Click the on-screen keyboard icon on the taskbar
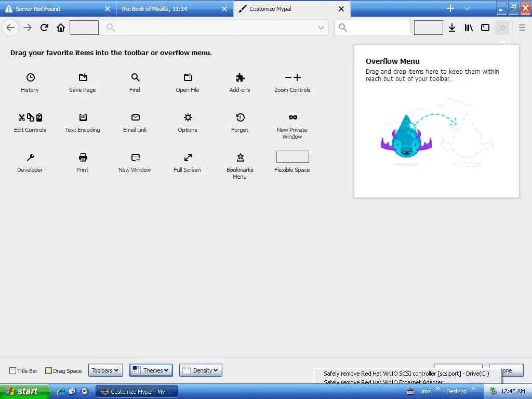Image resolution: width=532 pixels, height=399 pixels. point(410,392)
